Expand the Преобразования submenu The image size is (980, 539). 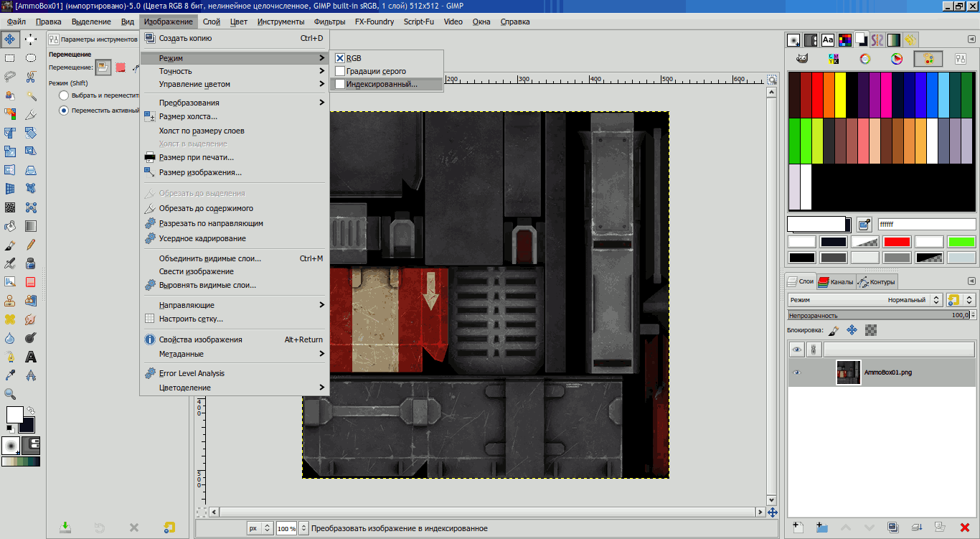click(x=235, y=103)
